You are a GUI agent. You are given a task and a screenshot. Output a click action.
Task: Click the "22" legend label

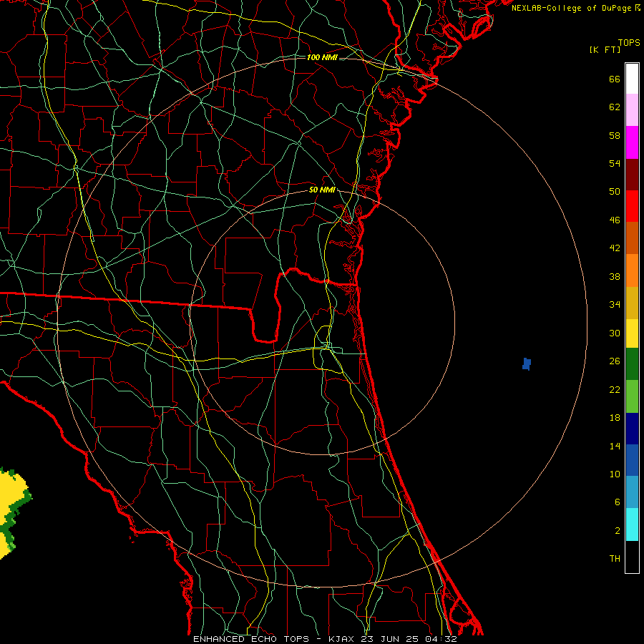[615, 389]
